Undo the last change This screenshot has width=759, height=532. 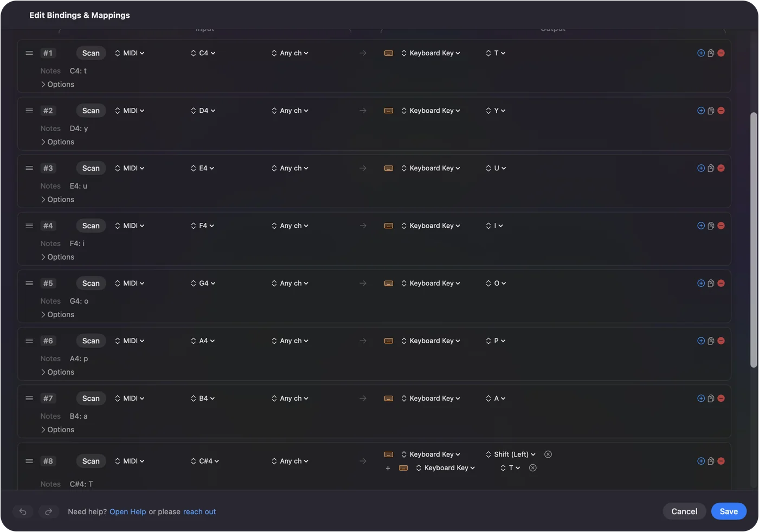pos(23,511)
